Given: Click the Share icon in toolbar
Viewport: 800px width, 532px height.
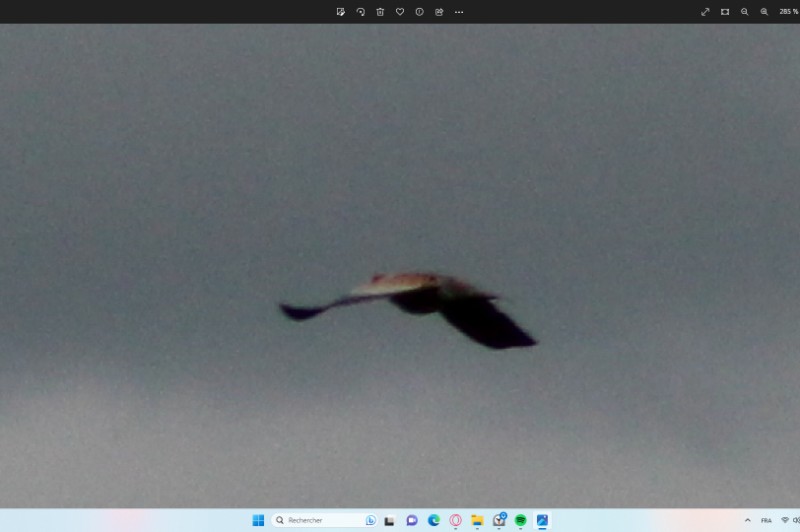Looking at the screenshot, I should 439,12.
